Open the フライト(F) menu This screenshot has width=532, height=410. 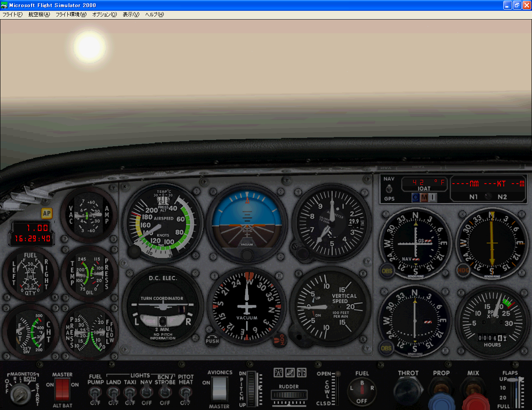pyautogui.click(x=12, y=15)
